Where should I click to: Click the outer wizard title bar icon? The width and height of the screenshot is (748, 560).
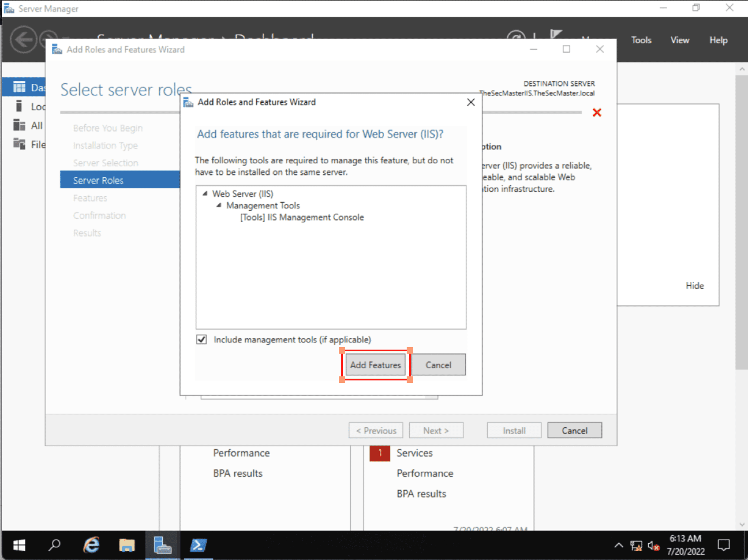tap(57, 49)
